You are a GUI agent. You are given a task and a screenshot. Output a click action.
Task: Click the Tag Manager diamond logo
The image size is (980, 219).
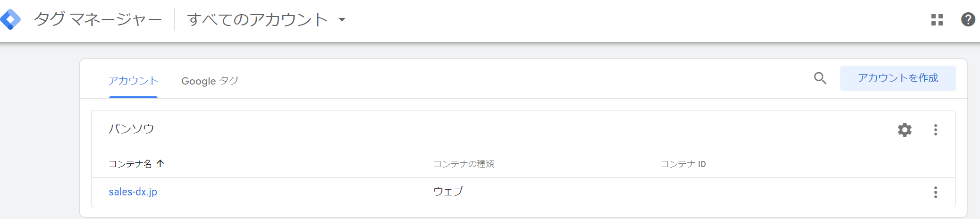[x=10, y=20]
